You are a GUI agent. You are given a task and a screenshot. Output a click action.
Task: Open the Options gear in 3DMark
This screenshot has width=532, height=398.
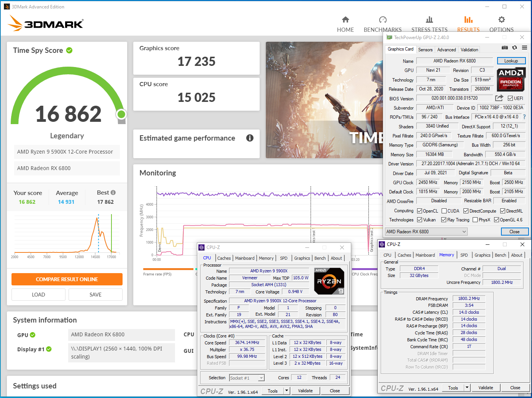[501, 25]
